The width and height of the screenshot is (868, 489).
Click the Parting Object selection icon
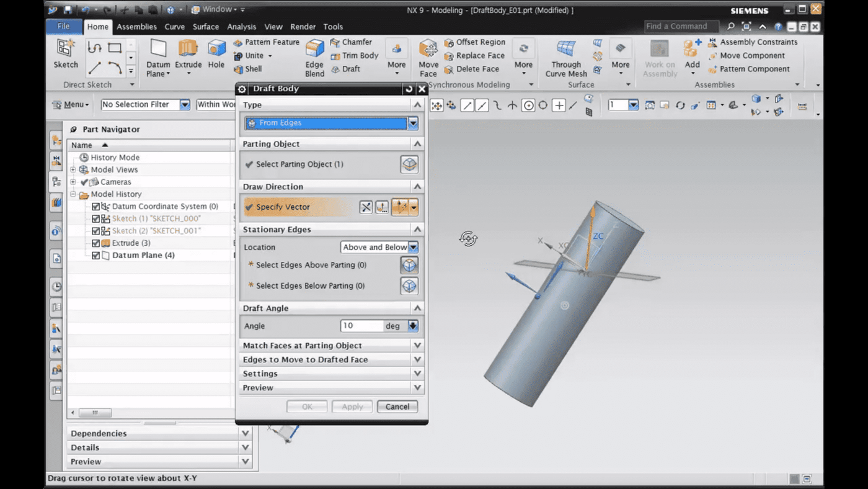[x=409, y=164]
